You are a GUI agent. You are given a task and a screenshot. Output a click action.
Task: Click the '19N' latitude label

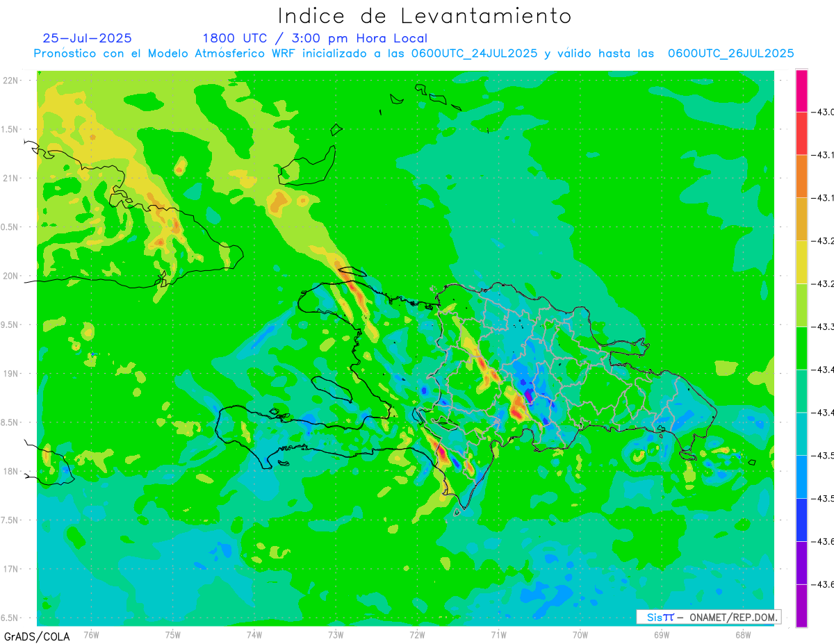(10, 374)
